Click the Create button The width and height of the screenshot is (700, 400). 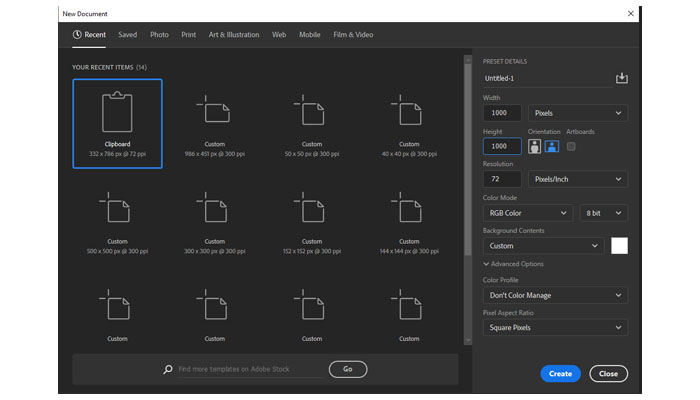tap(560, 373)
